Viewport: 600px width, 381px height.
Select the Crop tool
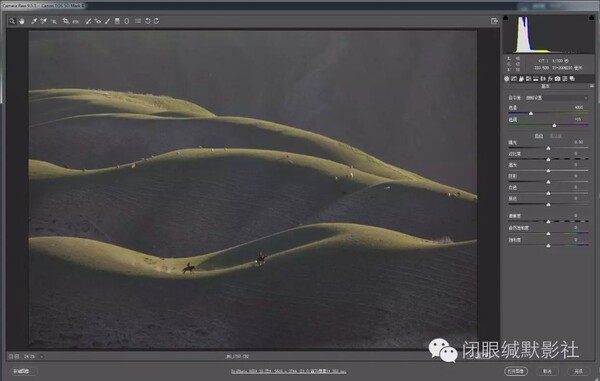[x=66, y=21]
